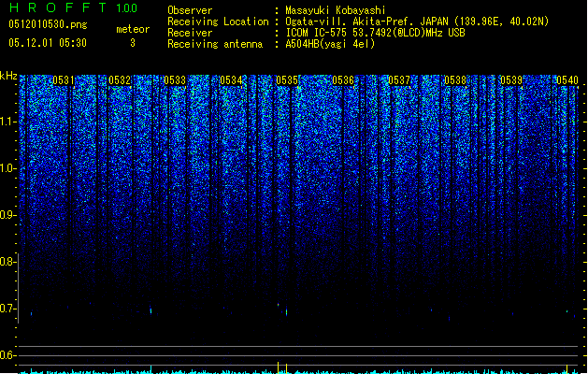
Task: Click the Receiving antenna label
Action: pos(215,44)
